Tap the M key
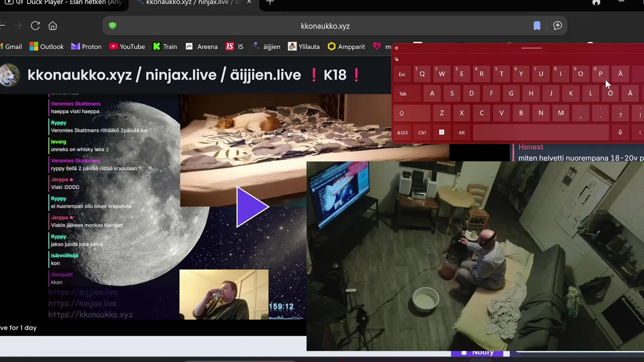This screenshot has height=362, width=644. coord(560,113)
